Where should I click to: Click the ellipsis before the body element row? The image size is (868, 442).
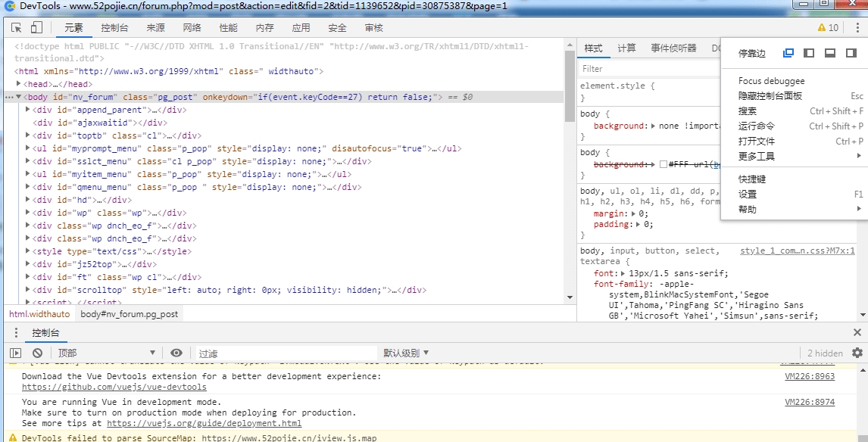pyautogui.click(x=9, y=98)
